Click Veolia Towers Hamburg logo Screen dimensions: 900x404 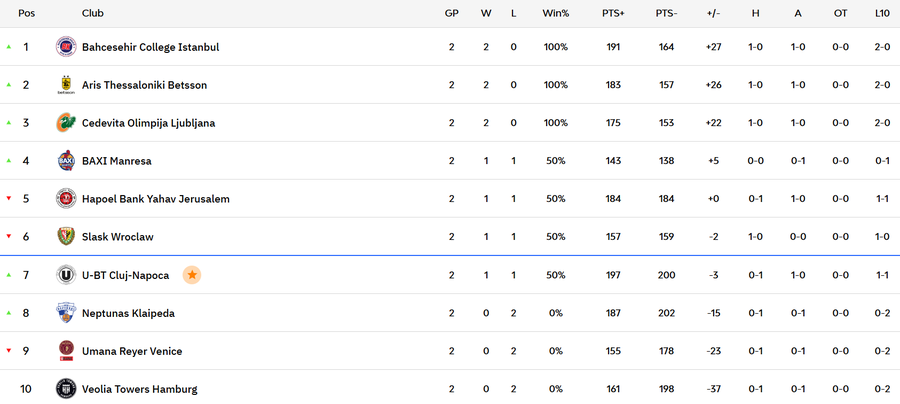pyautogui.click(x=66, y=389)
